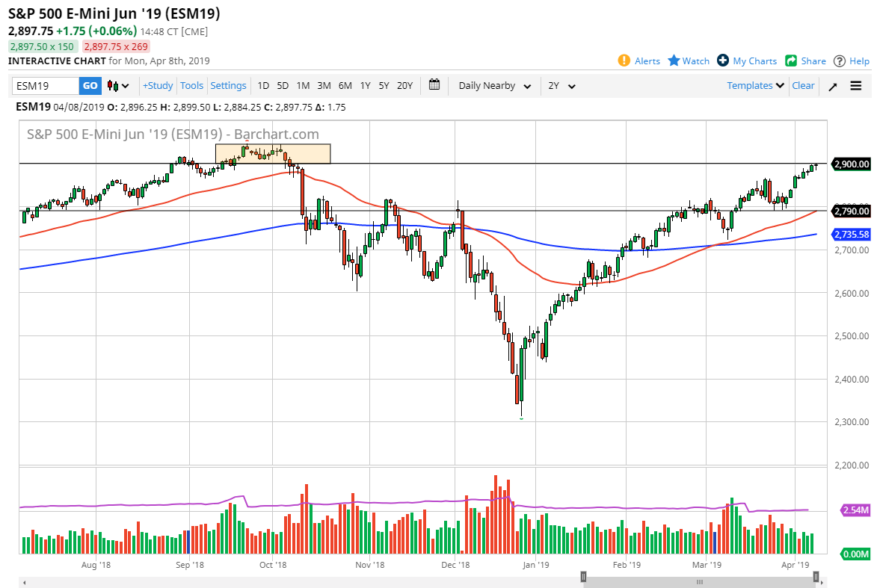Screen dimensions: 874x588
Task: Open the hamburger menu icon on toolbar
Action: point(855,85)
